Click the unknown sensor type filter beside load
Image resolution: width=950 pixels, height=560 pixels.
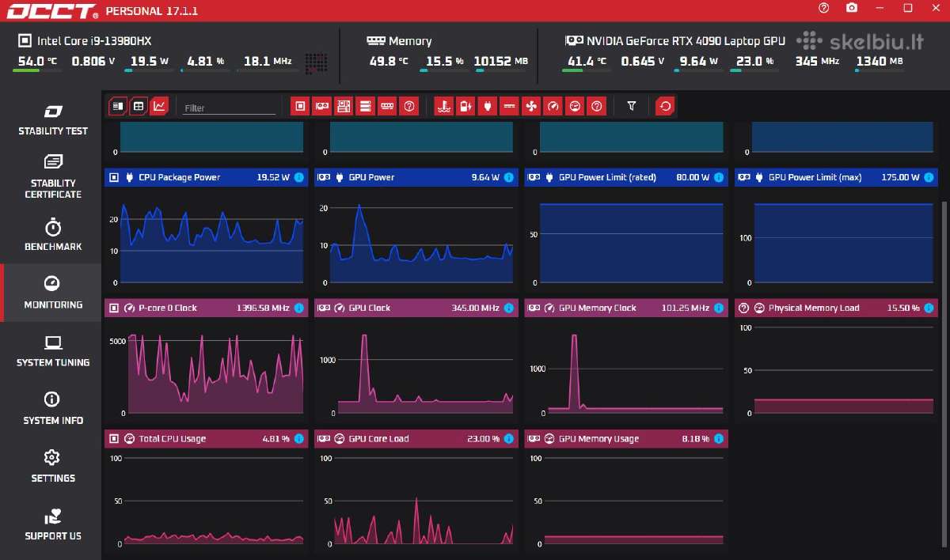(x=597, y=105)
